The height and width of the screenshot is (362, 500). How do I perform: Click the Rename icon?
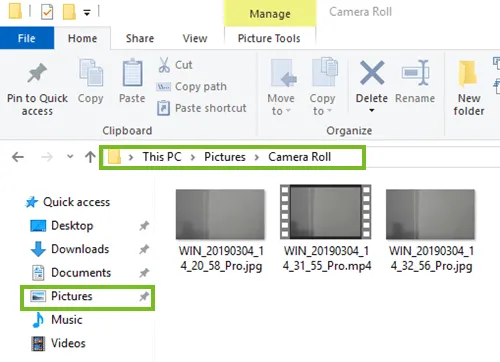tap(415, 72)
